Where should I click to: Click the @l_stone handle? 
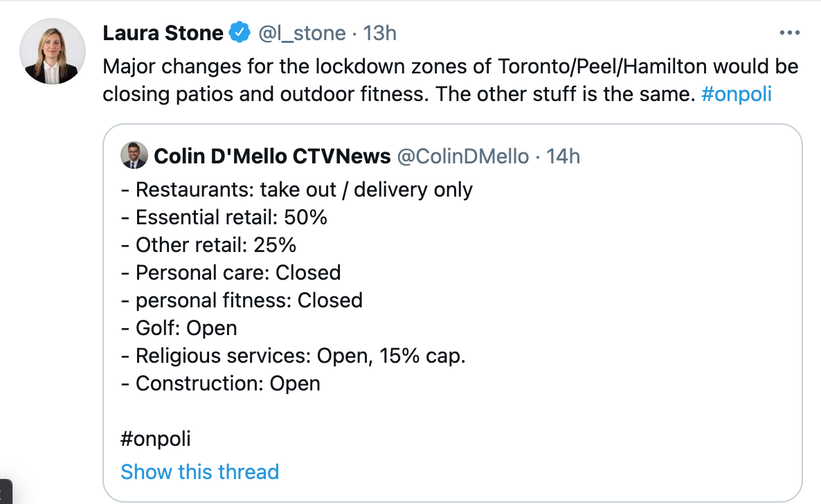click(302, 33)
